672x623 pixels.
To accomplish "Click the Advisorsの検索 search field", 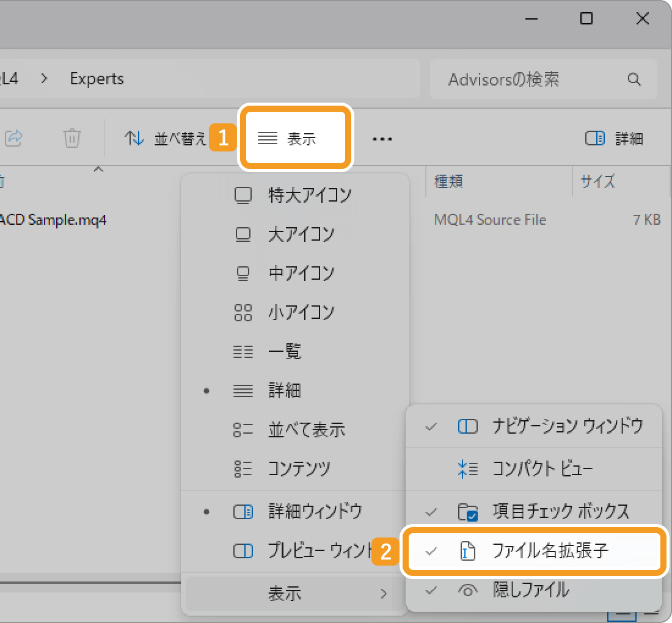I will [544, 79].
